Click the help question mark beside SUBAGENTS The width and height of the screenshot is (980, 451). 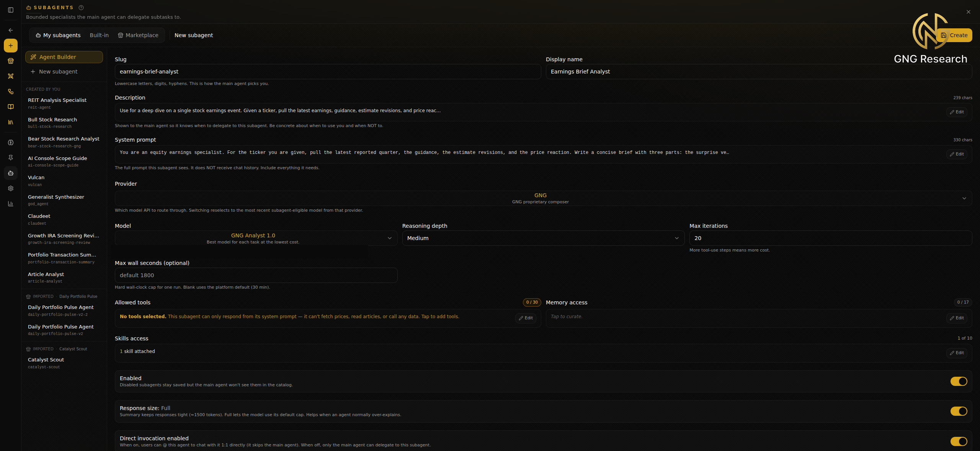[x=81, y=8]
